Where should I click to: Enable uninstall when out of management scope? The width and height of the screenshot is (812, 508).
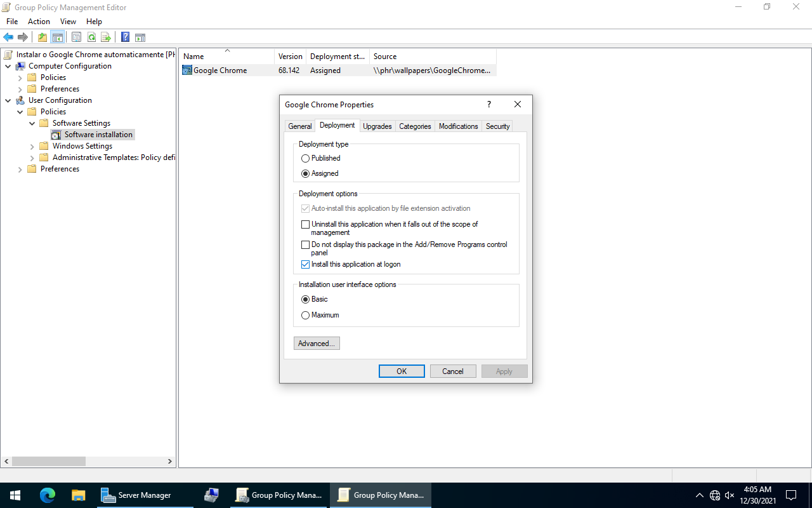coord(306,225)
